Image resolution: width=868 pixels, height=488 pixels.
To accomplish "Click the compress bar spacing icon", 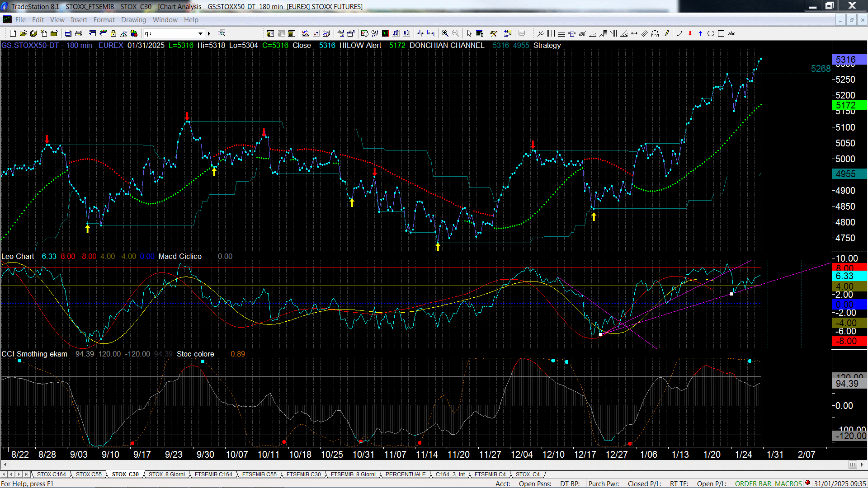I will pyautogui.click(x=420, y=33).
